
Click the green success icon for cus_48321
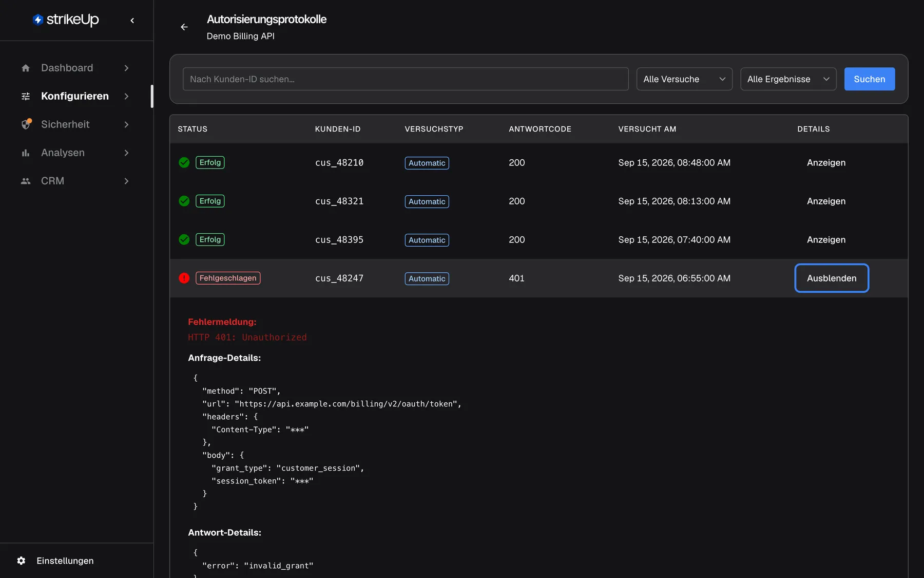[x=184, y=201]
